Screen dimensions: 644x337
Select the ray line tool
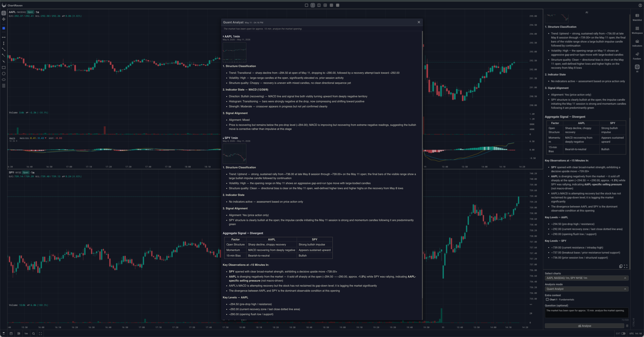tap(4, 55)
